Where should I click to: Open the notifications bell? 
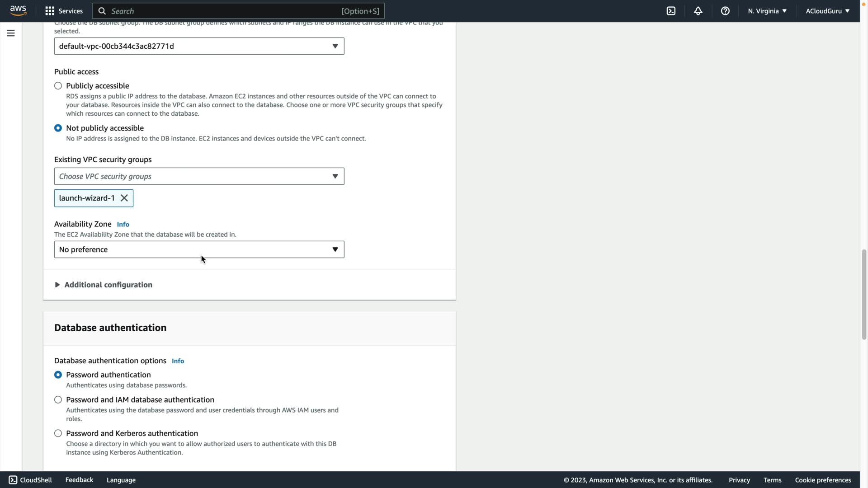[x=698, y=11]
